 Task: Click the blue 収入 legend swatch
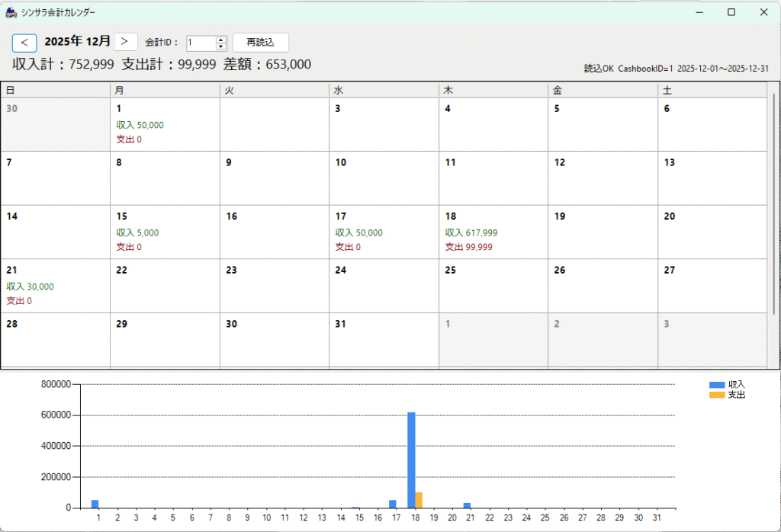coord(717,385)
